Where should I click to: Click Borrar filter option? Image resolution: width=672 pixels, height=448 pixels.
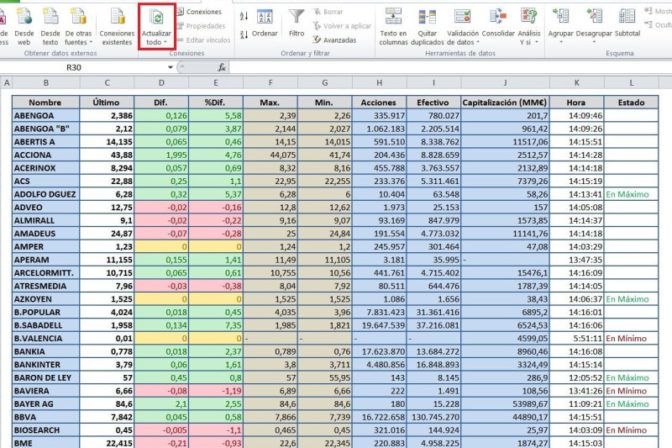coord(328,12)
